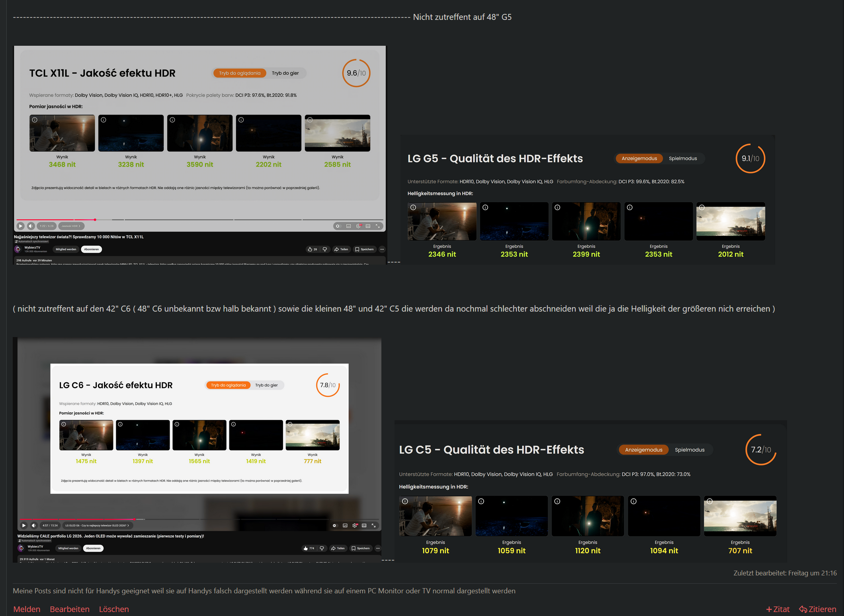The height and width of the screenshot is (616, 844).
Task: Seek on the TCL X11L video progress bar
Action: (199, 220)
